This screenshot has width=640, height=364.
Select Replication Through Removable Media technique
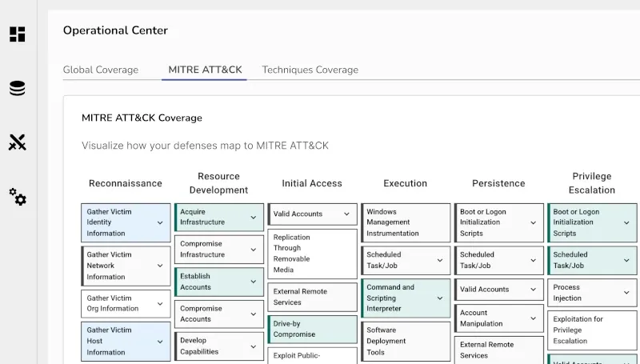(x=312, y=254)
